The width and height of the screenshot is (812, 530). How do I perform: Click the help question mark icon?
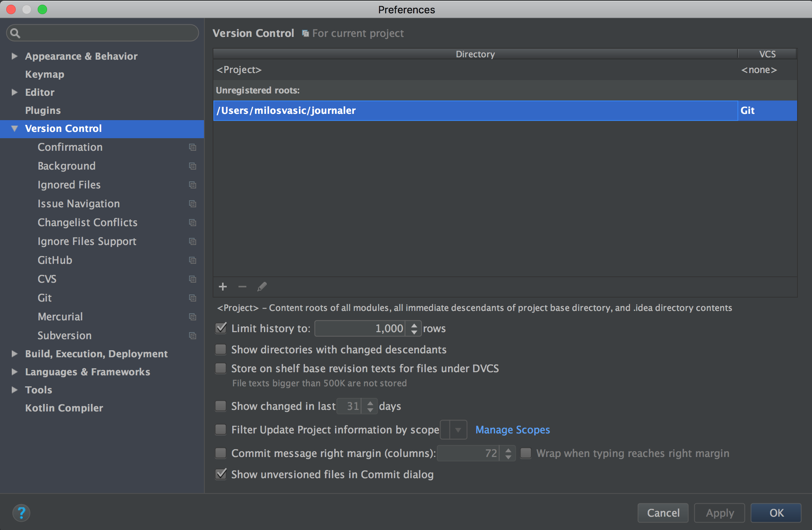click(21, 513)
